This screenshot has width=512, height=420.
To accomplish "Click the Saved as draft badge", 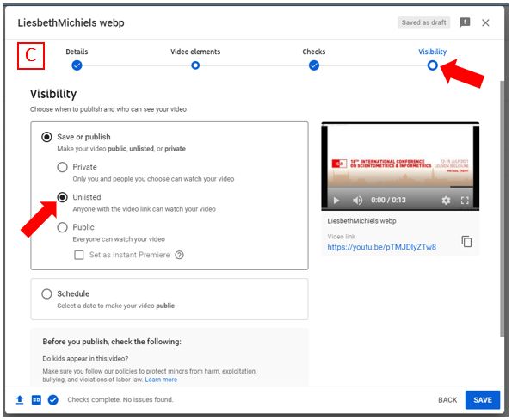I will 423,22.
